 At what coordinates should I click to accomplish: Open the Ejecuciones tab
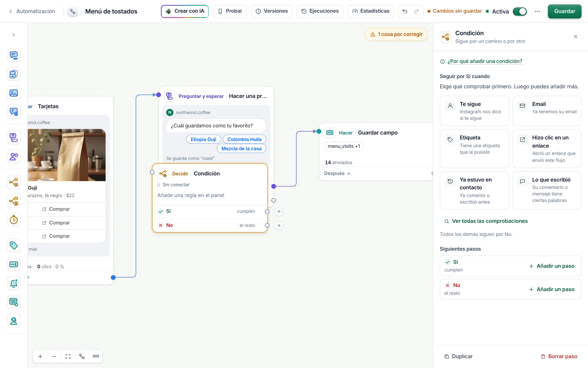(x=320, y=11)
